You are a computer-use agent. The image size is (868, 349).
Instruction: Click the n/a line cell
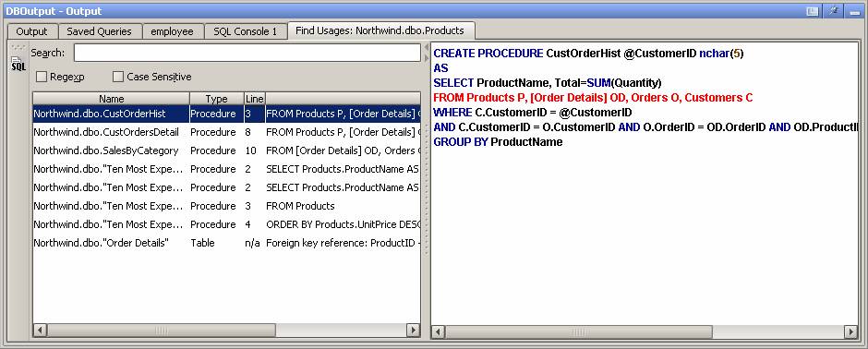coord(255,243)
